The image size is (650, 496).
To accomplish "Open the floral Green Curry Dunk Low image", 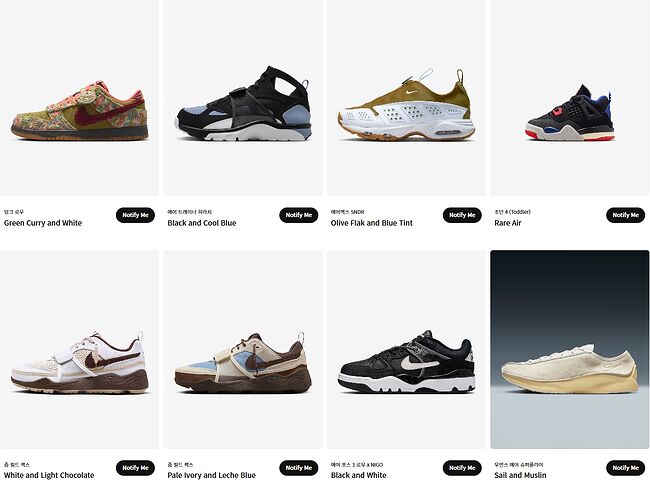I will pyautogui.click(x=79, y=98).
